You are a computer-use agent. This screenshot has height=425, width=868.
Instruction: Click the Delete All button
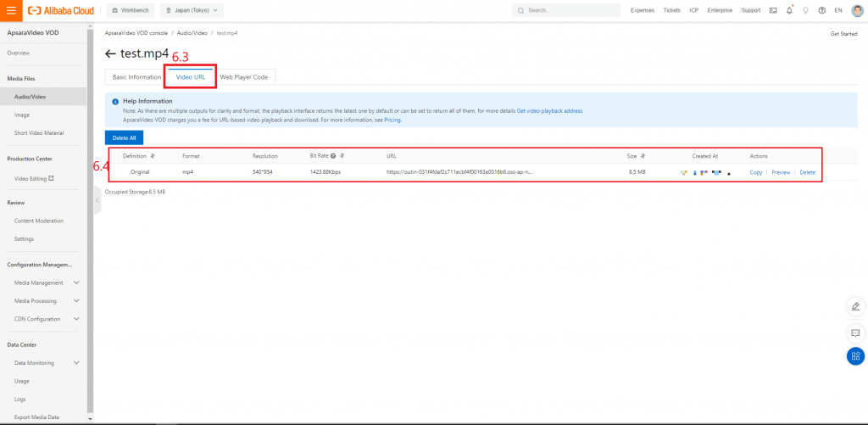(x=124, y=138)
